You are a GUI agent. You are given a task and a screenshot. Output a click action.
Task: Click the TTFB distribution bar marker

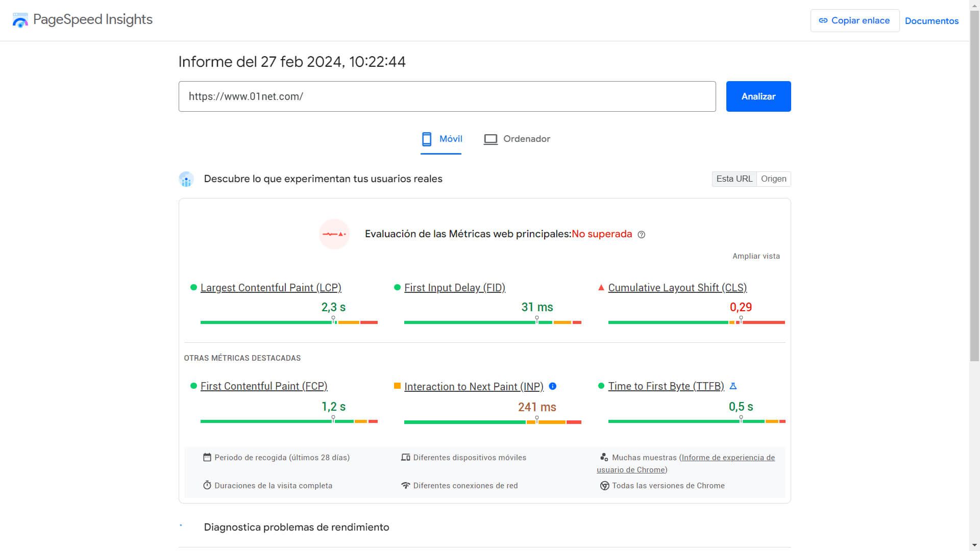741,419
